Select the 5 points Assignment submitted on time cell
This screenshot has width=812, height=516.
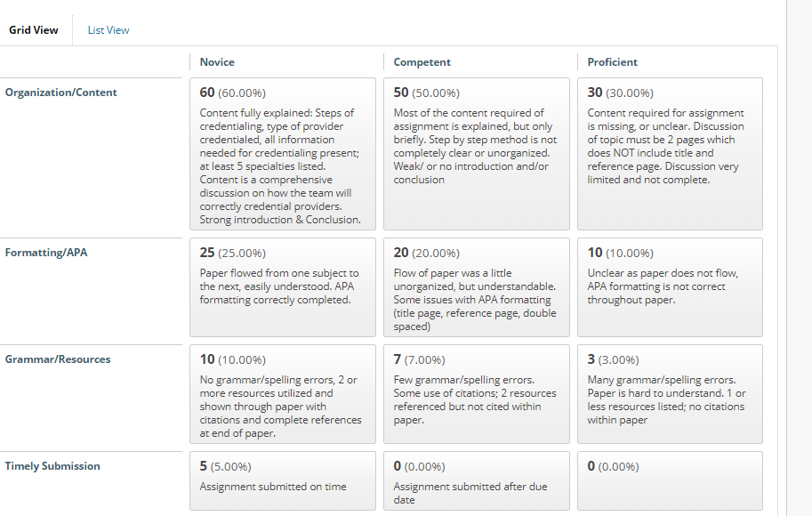coord(283,480)
